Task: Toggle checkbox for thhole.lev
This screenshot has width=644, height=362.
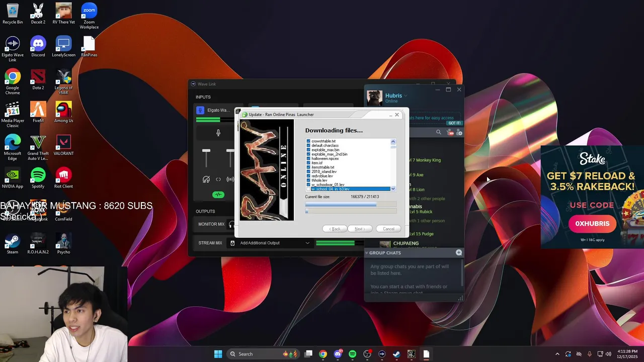Action: click(x=308, y=180)
